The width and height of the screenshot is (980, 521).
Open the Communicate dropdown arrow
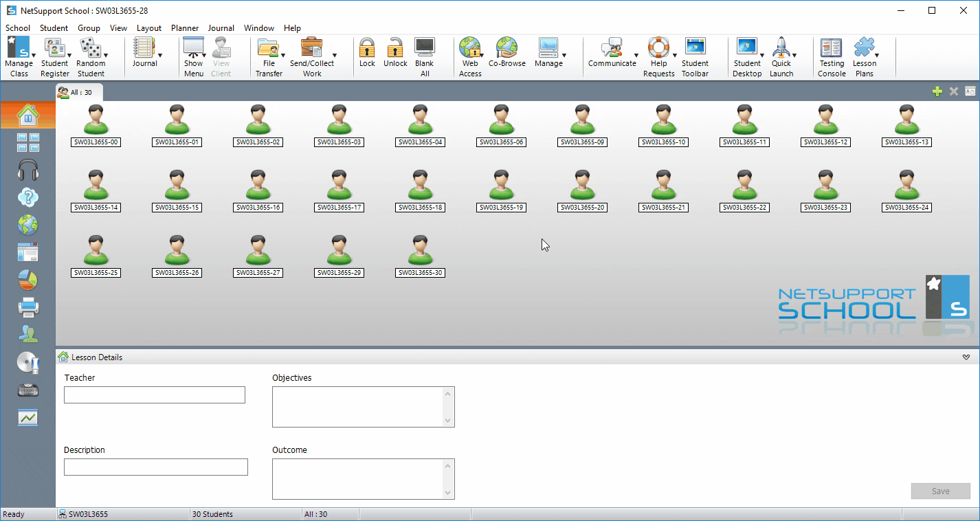[636, 55]
